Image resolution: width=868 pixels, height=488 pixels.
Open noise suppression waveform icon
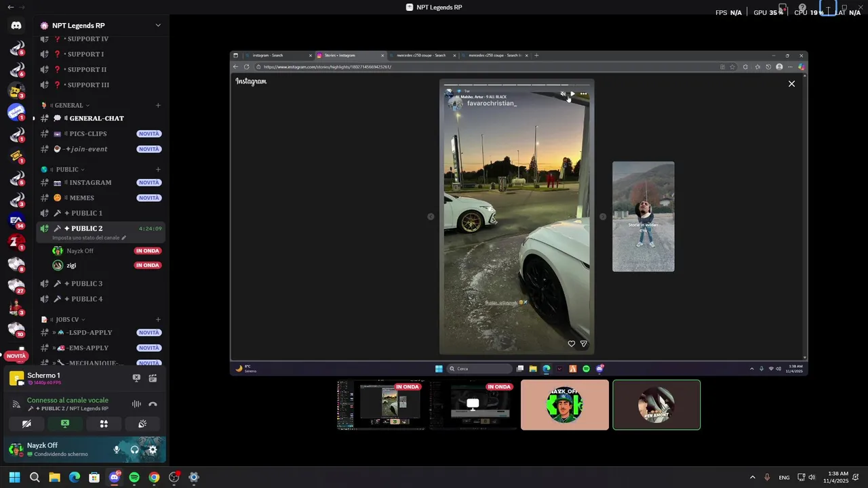[x=136, y=404]
